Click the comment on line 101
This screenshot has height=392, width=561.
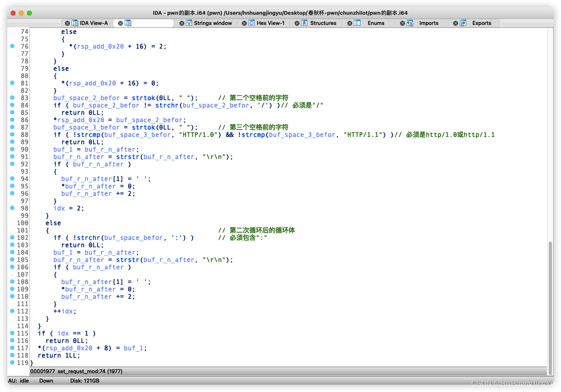coord(257,231)
